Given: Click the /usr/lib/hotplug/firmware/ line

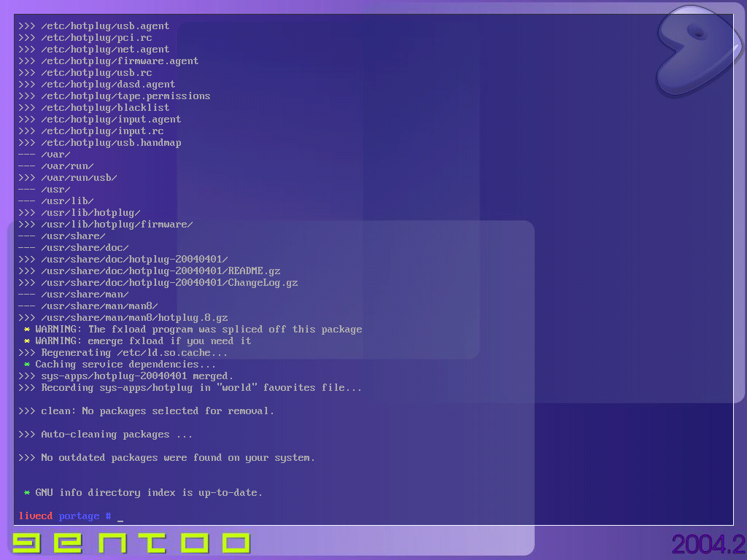Looking at the screenshot, I should [x=106, y=225].
